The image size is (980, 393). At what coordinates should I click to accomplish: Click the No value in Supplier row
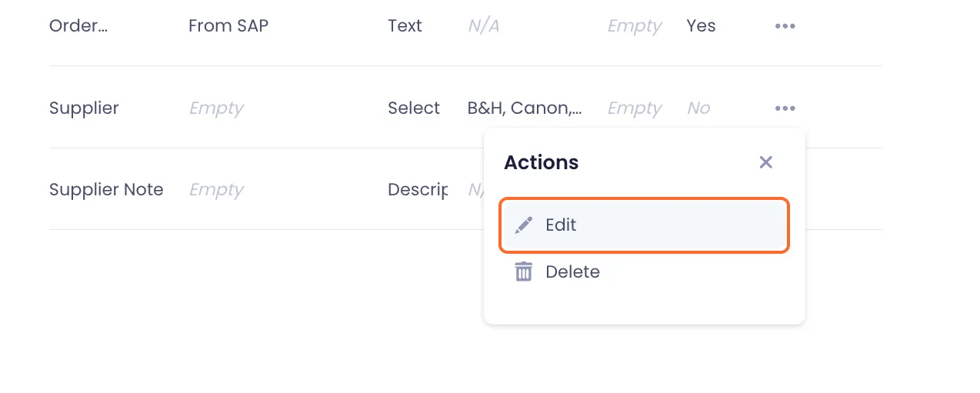coord(698,108)
